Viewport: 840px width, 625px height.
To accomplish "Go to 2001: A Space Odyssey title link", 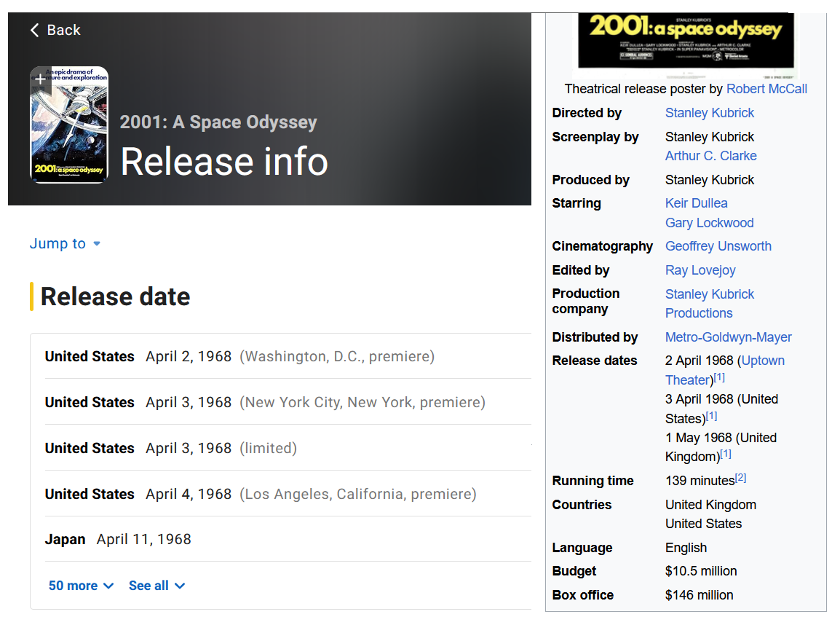I will pyautogui.click(x=218, y=122).
